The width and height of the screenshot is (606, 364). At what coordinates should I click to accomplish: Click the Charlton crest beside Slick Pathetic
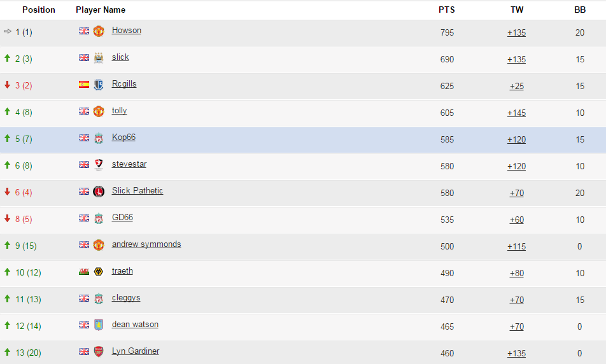[99, 192]
